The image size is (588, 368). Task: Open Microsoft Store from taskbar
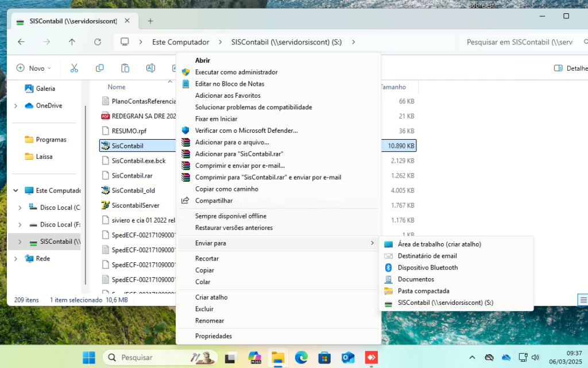click(x=324, y=358)
